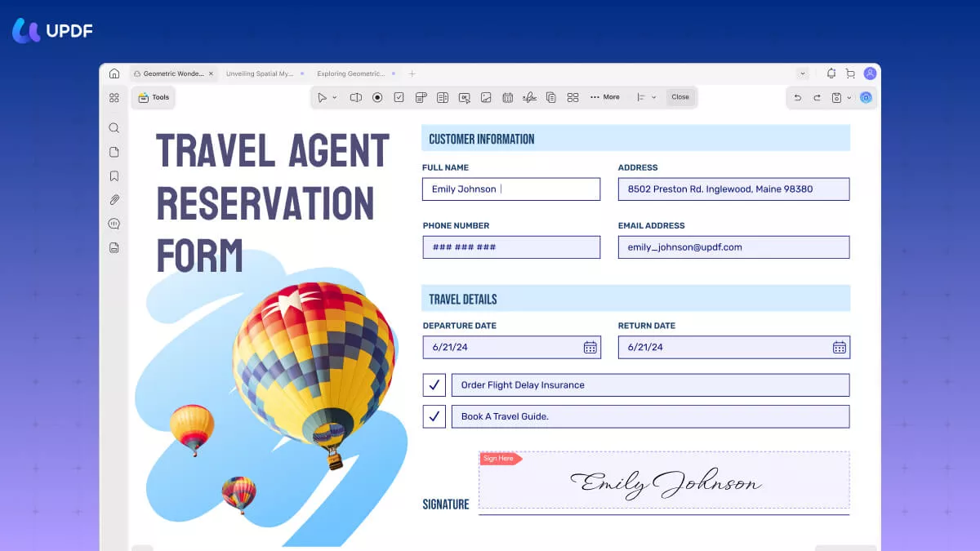The height and width of the screenshot is (551, 980).
Task: Select the radio button form tool
Action: point(376,97)
